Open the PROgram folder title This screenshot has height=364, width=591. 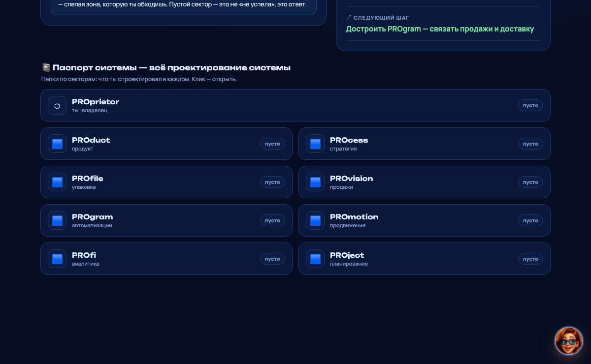click(x=93, y=217)
